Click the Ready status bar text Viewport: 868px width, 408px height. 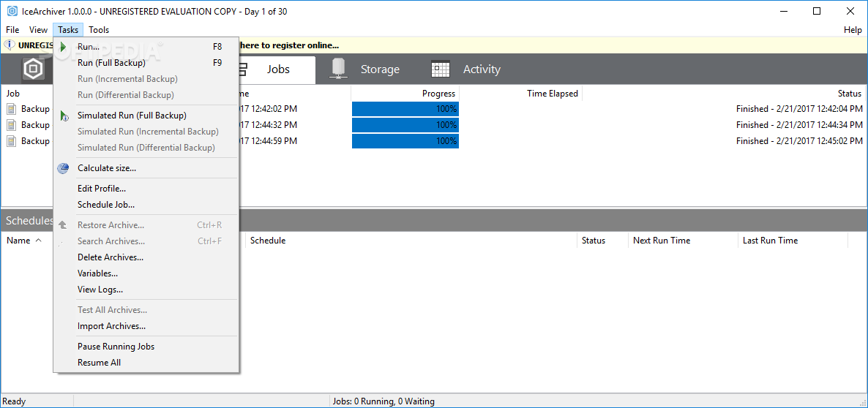tap(14, 401)
